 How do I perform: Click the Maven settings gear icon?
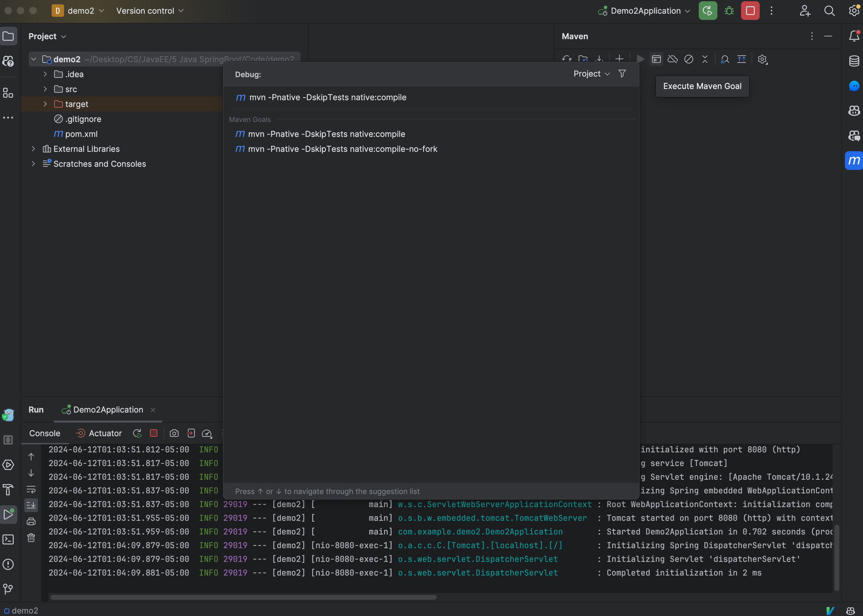coord(763,59)
